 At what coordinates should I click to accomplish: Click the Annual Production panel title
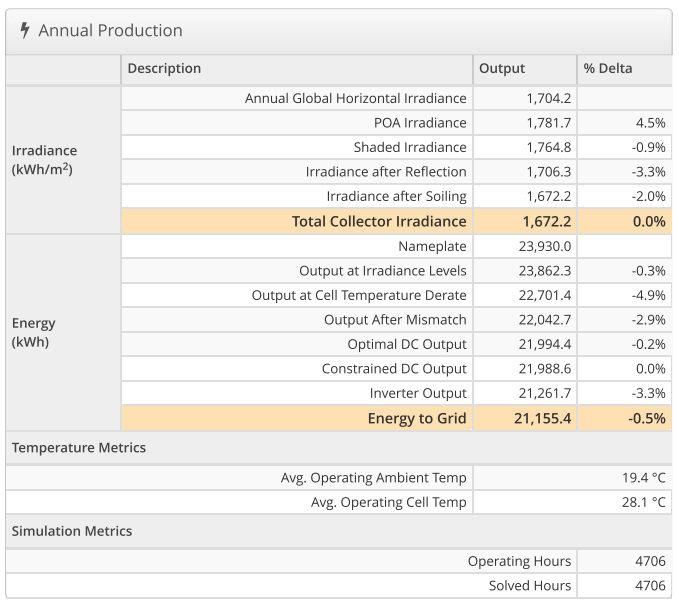pyautogui.click(x=110, y=31)
